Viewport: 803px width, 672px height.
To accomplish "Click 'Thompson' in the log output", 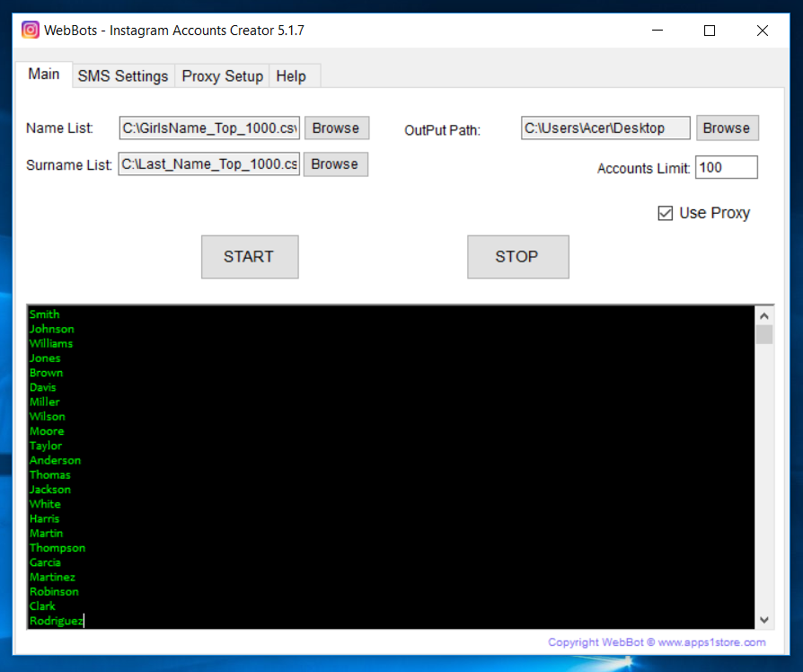I will pyautogui.click(x=57, y=548).
